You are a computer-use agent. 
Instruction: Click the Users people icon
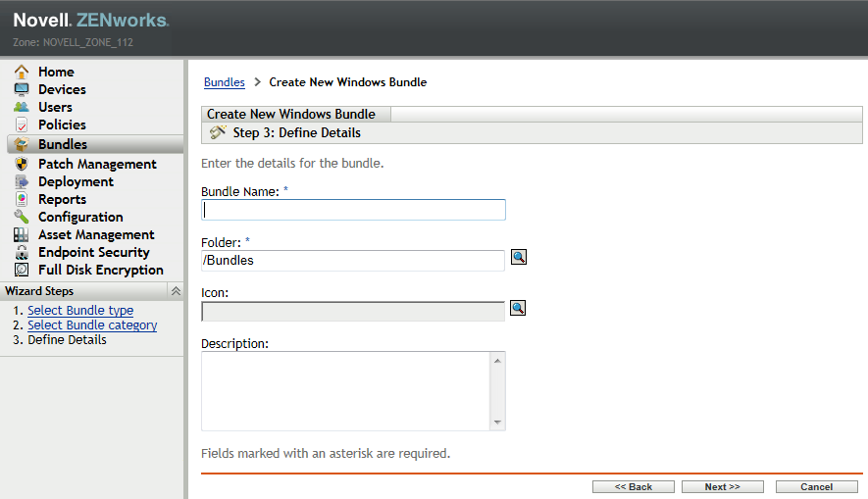click(21, 107)
